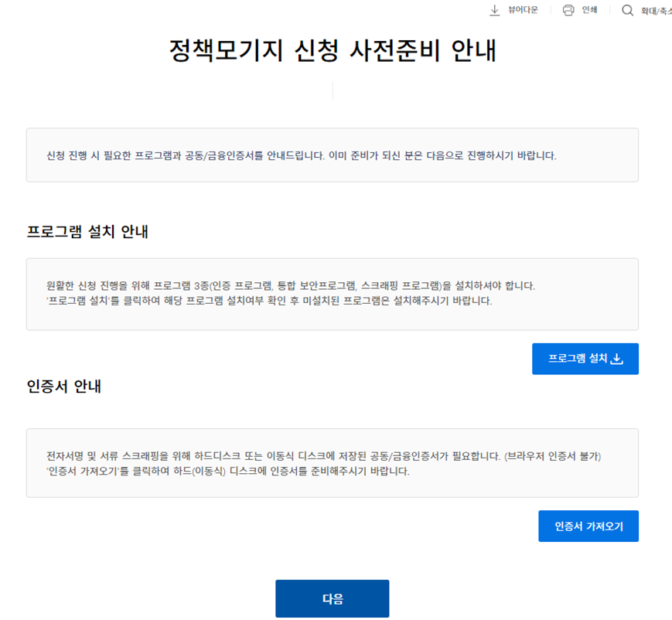Click 뷰어다운 in the top toolbar
Screen dimensions: 672x620
523,10
